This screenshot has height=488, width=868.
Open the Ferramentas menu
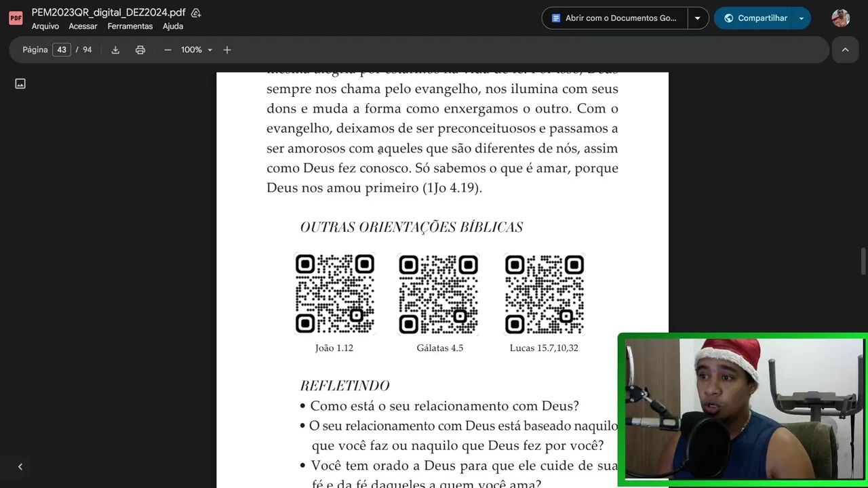[x=130, y=26]
